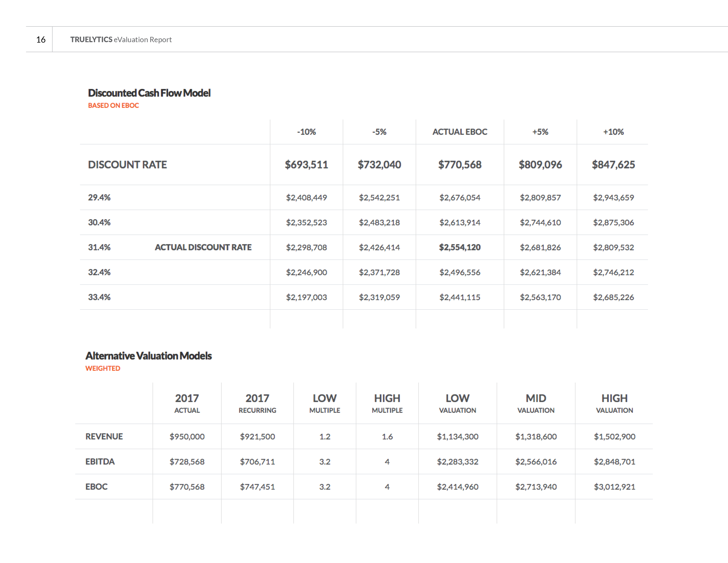Screen dimensions: 728x563
Task: Click the $2,676,054 cell
Action: [460, 197]
